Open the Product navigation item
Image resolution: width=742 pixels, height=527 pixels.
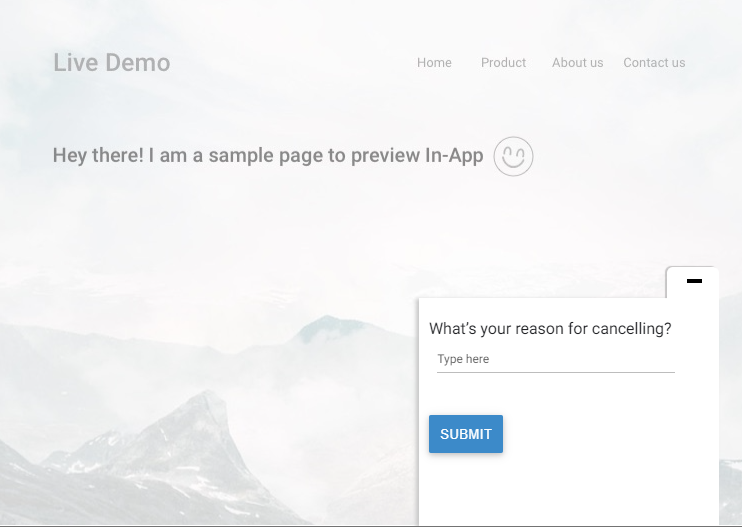tap(503, 62)
